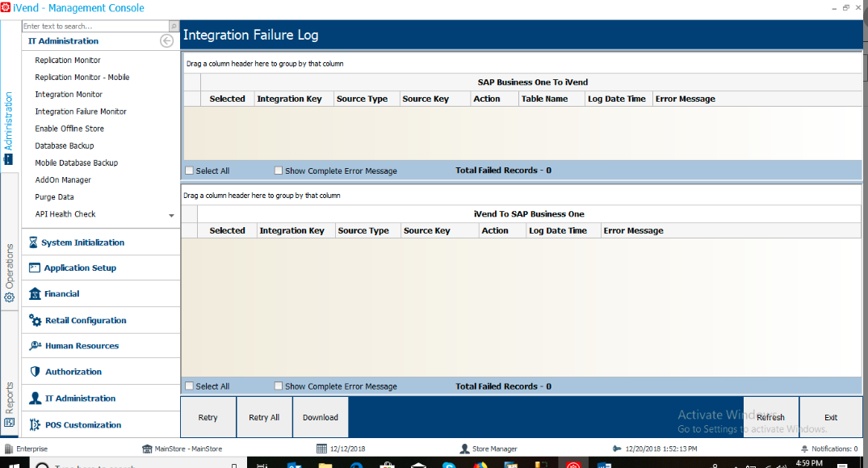Open Retail Configuration via its gears icon
Image resolution: width=868 pixels, height=468 pixels.
[x=36, y=320]
